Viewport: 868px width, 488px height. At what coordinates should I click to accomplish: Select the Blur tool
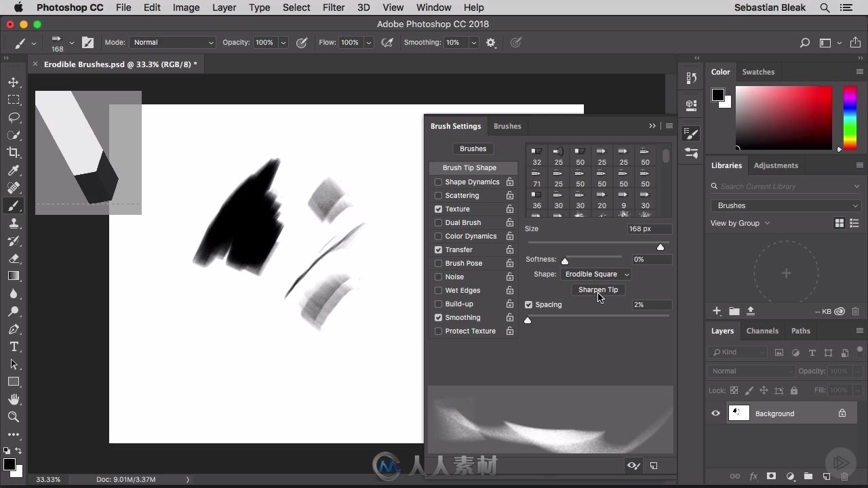[x=14, y=293]
